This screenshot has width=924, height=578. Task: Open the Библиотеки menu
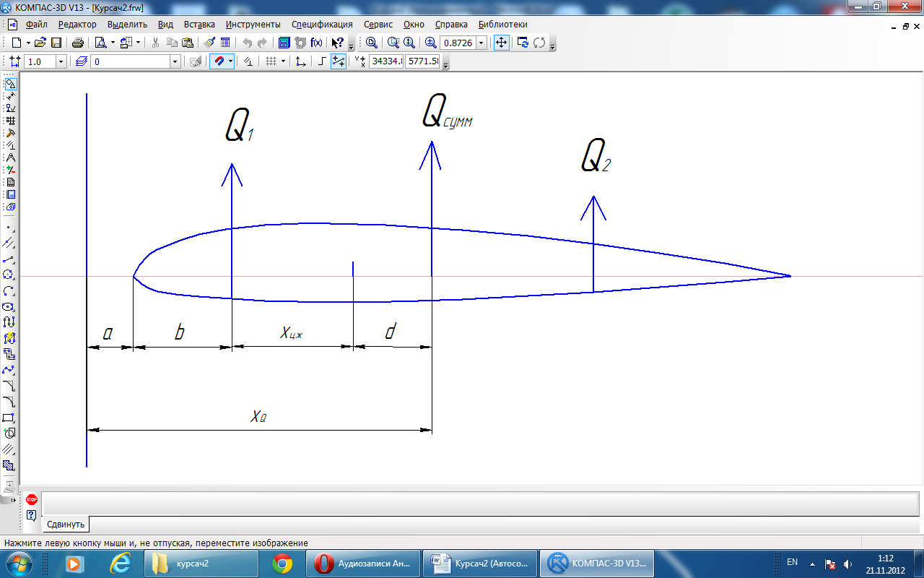point(503,24)
